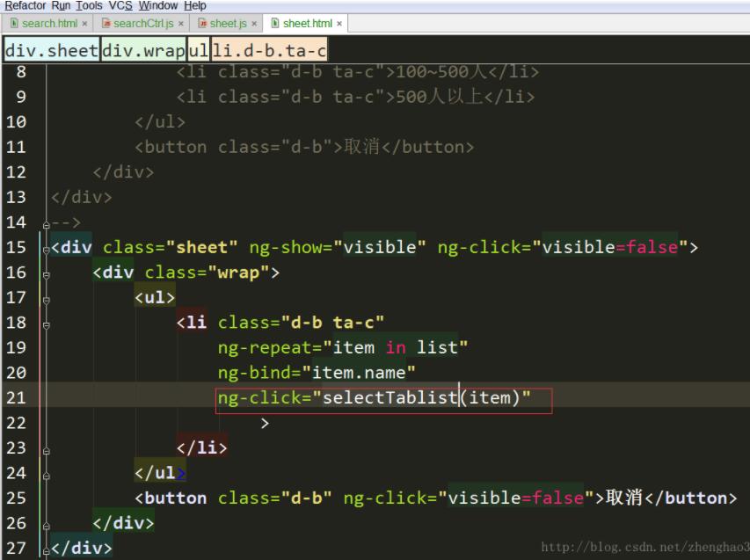This screenshot has width=750, height=560.
Task: Select div.sheet in the breadcrumb bar
Action: pyautogui.click(x=51, y=50)
